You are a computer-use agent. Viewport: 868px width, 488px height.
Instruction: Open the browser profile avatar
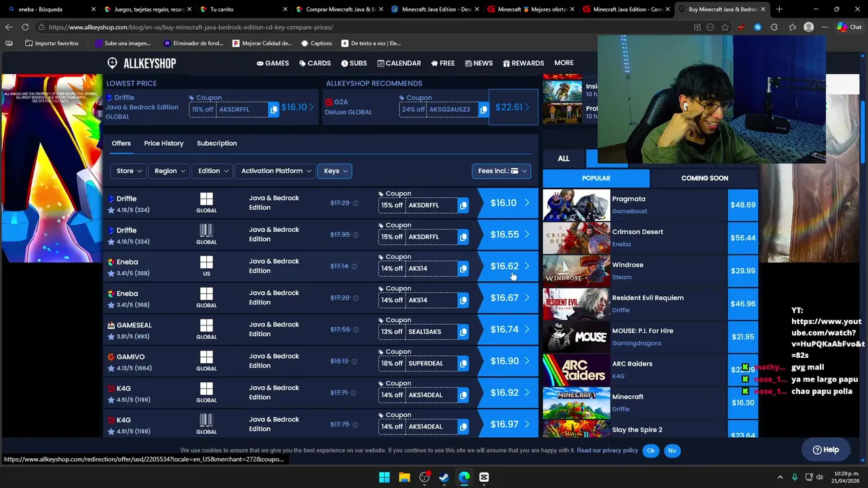click(808, 27)
